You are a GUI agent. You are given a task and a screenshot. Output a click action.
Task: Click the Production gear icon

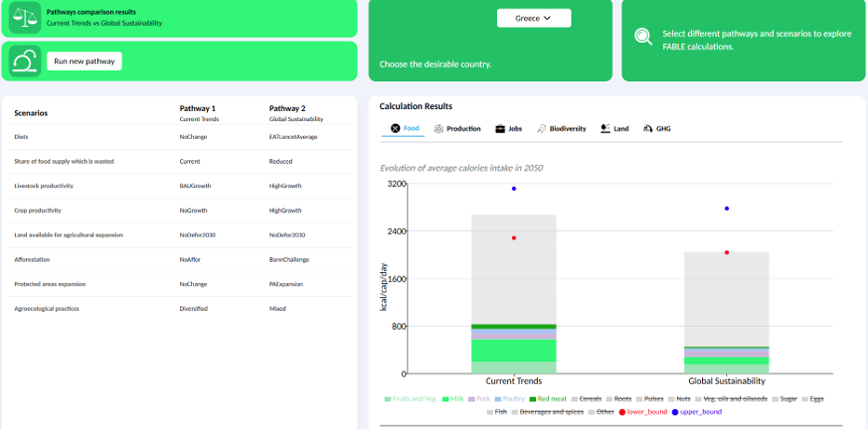[x=438, y=129]
